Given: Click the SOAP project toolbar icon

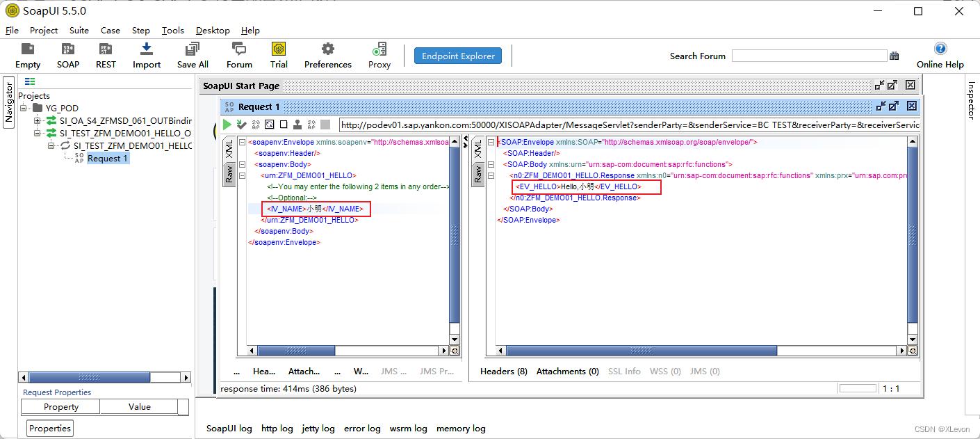Looking at the screenshot, I should click(x=67, y=49).
